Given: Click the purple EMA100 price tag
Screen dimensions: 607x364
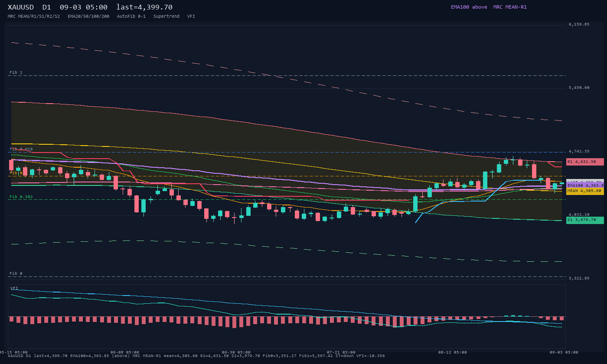Looking at the screenshot, I should (585, 185).
